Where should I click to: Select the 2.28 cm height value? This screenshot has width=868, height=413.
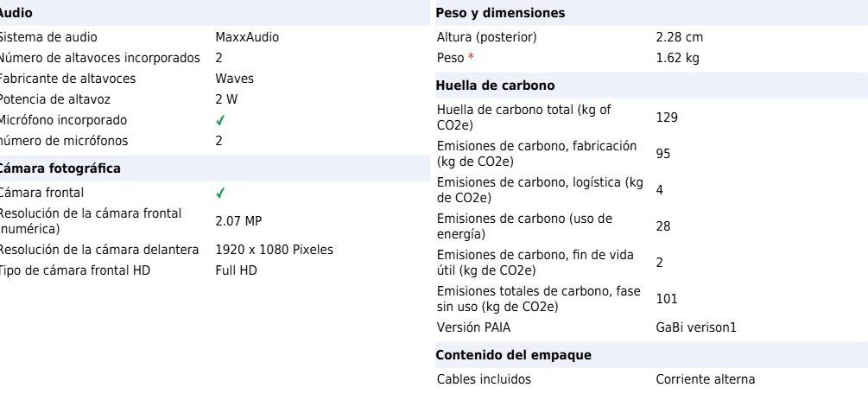[x=680, y=37]
